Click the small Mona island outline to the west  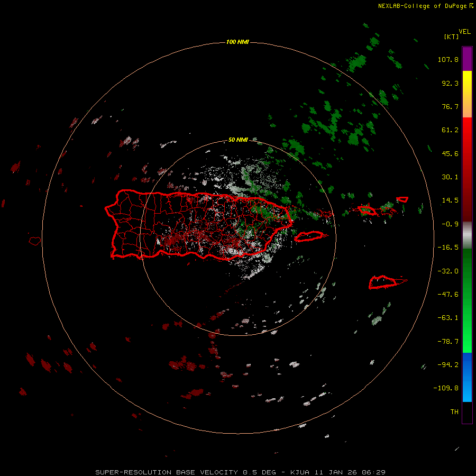click(x=35, y=241)
